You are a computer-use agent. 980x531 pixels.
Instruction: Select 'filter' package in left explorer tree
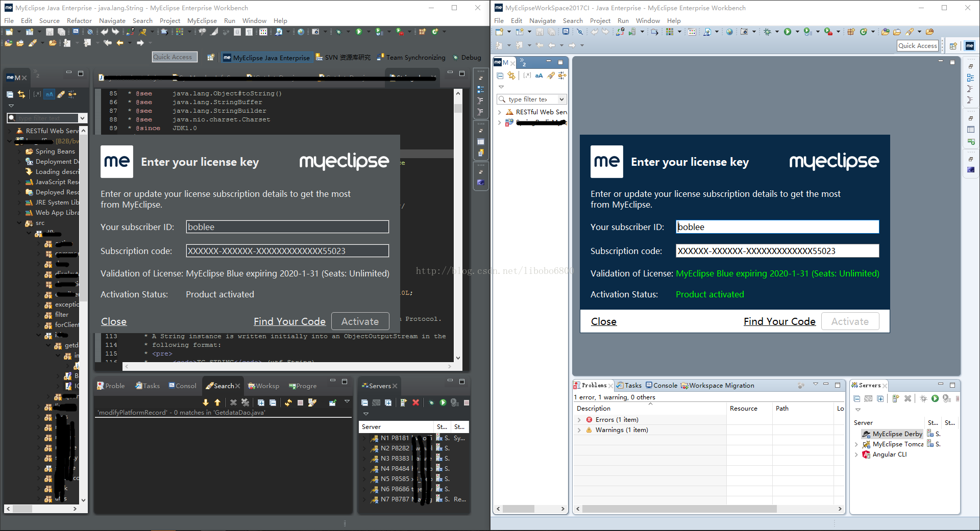tap(61, 315)
